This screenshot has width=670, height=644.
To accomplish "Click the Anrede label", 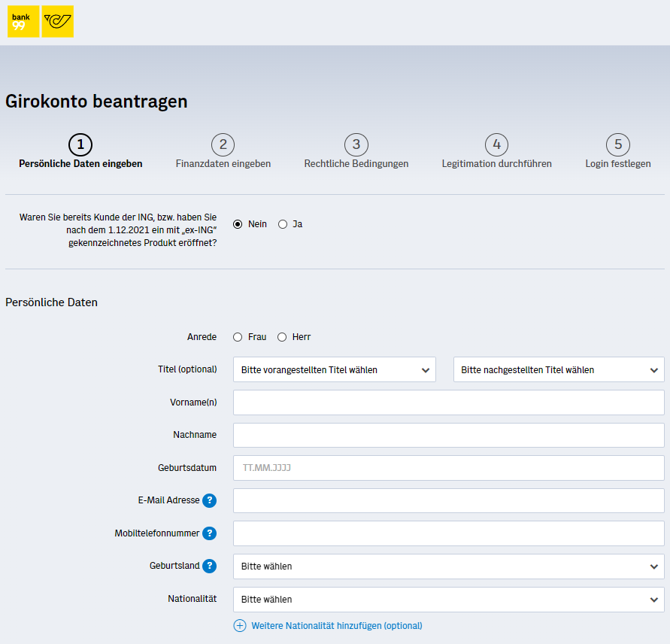I will 202,337.
